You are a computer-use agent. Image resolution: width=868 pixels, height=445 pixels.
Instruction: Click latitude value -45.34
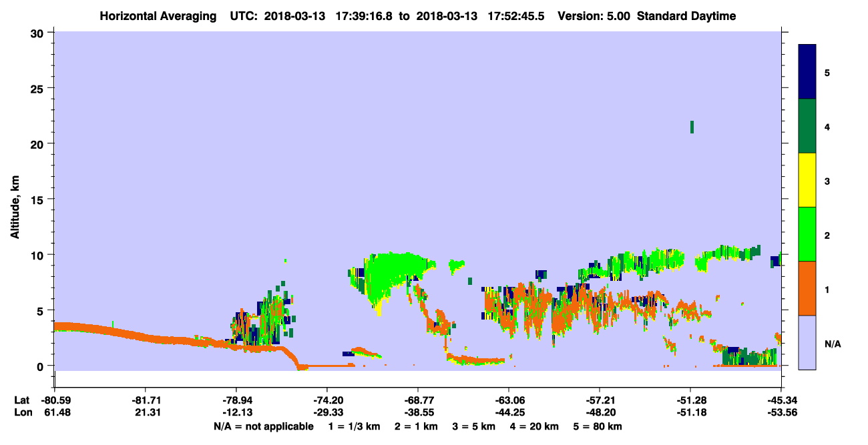click(781, 400)
